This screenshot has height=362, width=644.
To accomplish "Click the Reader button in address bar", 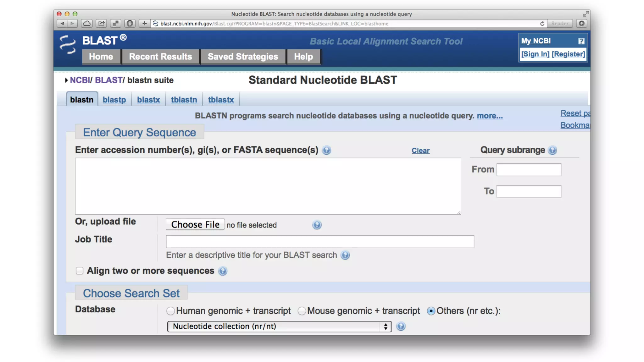I will tap(559, 24).
